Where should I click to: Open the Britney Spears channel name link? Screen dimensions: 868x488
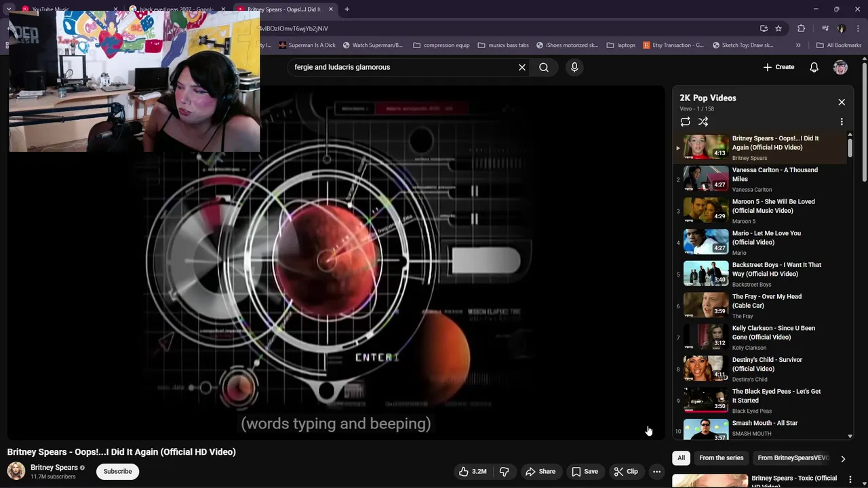54,468
